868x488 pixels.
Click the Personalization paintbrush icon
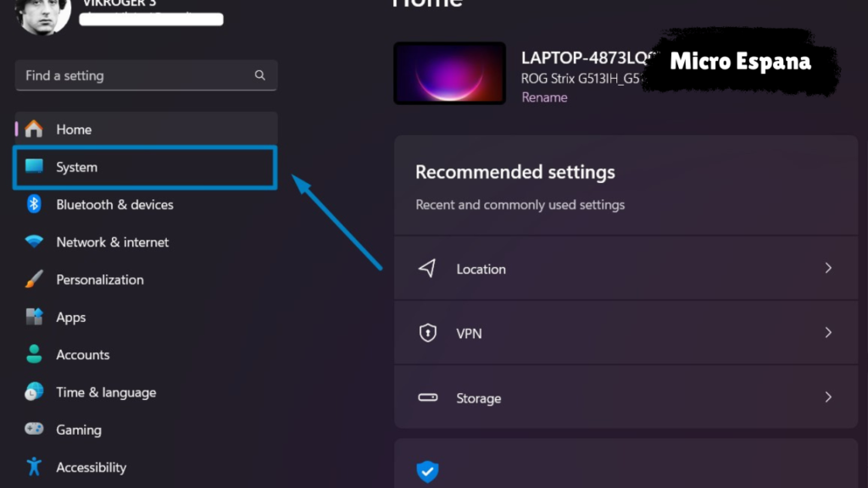tap(34, 280)
